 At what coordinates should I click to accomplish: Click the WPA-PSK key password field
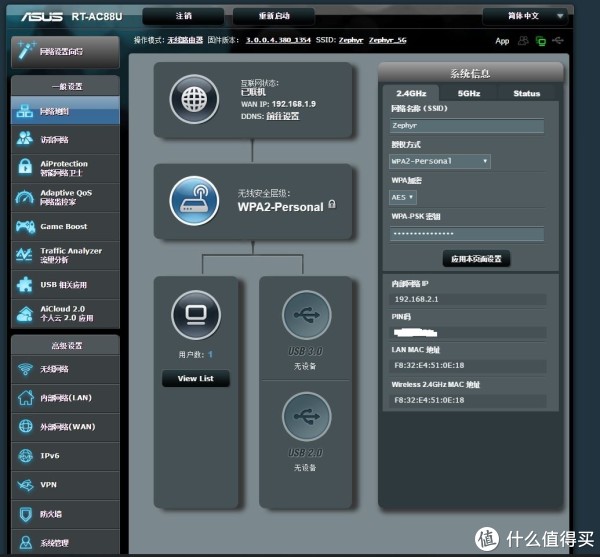467,234
